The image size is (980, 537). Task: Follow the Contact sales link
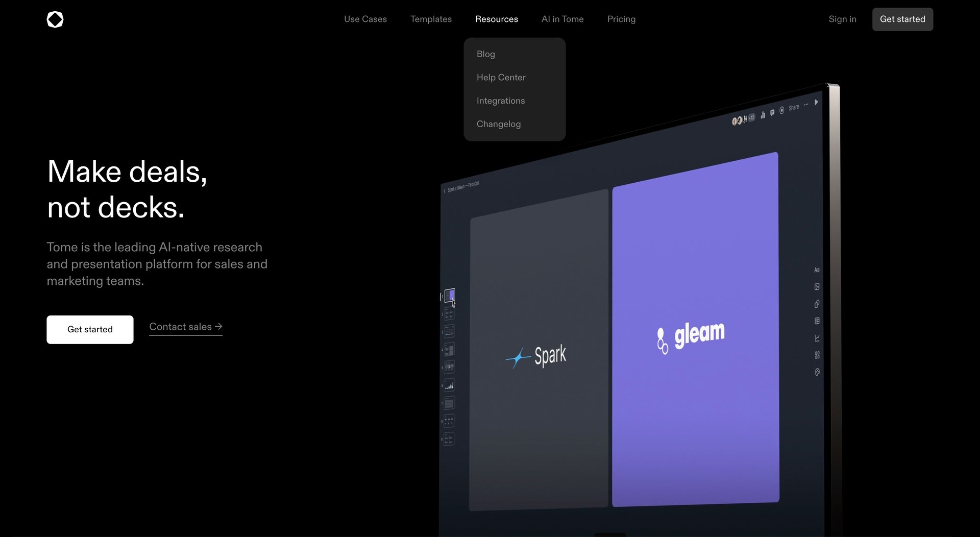point(185,327)
